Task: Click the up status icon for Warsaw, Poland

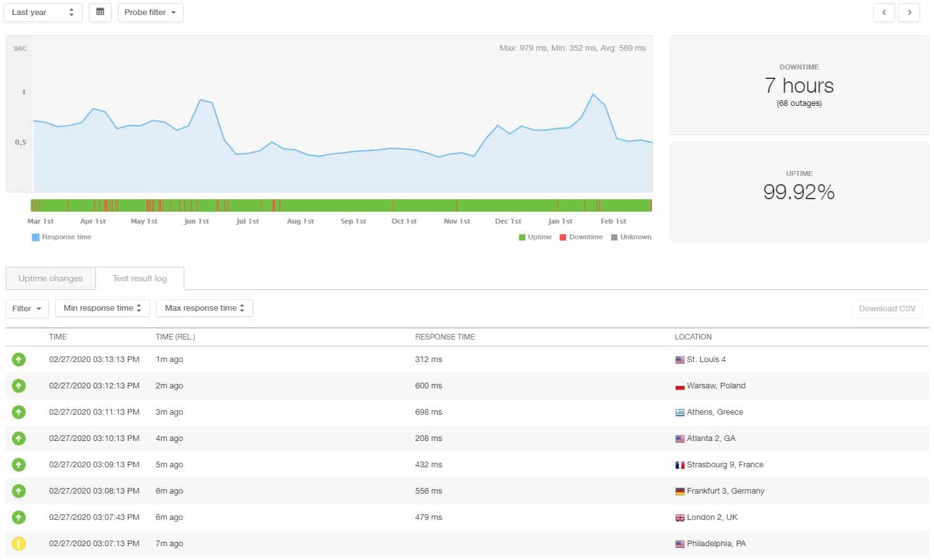Action: coord(19,386)
